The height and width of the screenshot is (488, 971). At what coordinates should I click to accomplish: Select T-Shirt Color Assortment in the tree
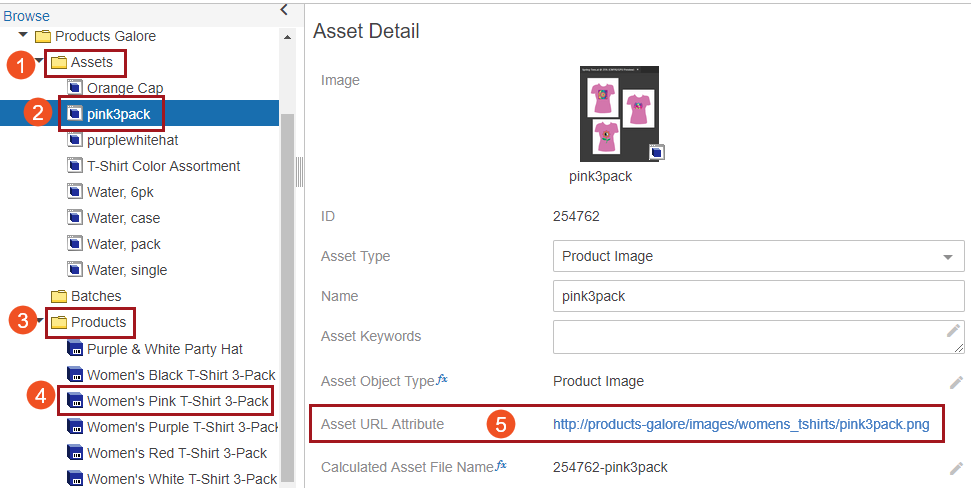pyautogui.click(x=163, y=166)
